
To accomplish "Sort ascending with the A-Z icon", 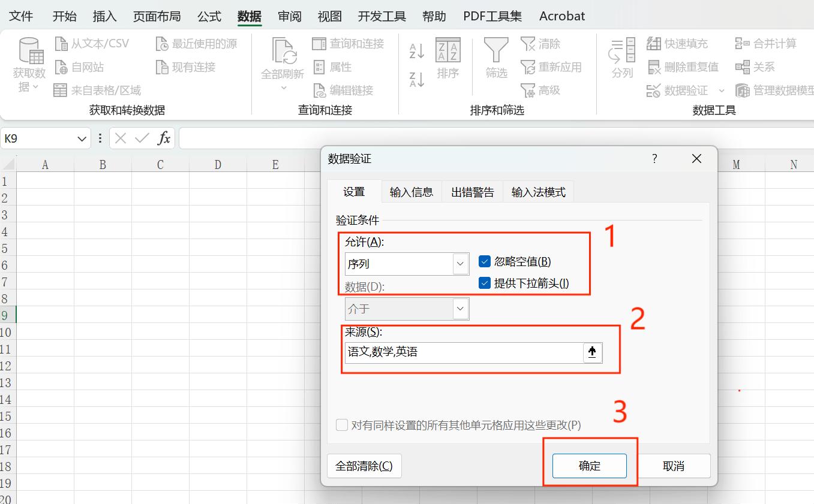I will click(x=417, y=52).
